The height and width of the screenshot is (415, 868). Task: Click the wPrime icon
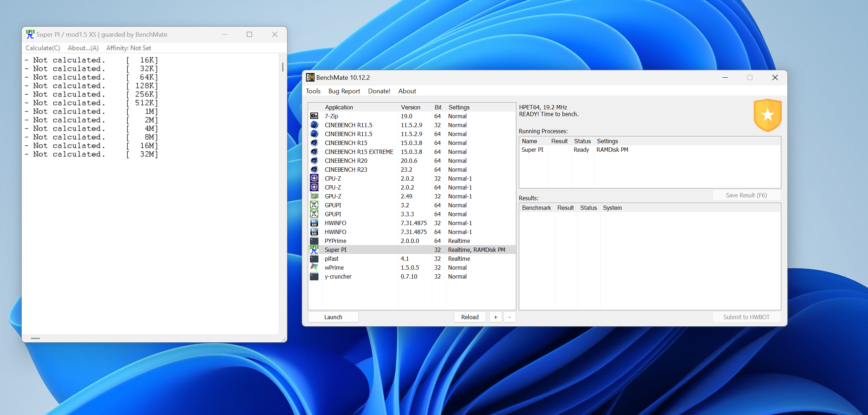point(314,268)
